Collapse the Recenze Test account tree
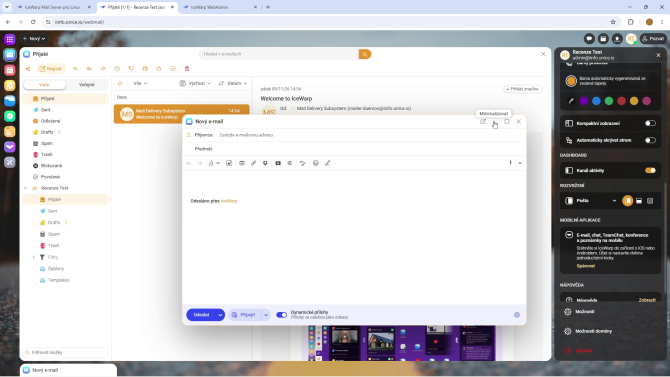670x377 pixels. tap(26, 188)
